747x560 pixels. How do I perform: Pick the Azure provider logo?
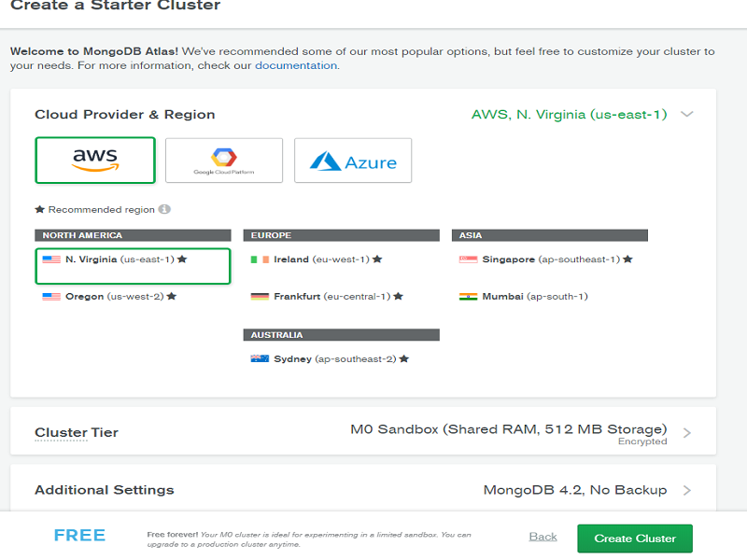[x=353, y=161]
